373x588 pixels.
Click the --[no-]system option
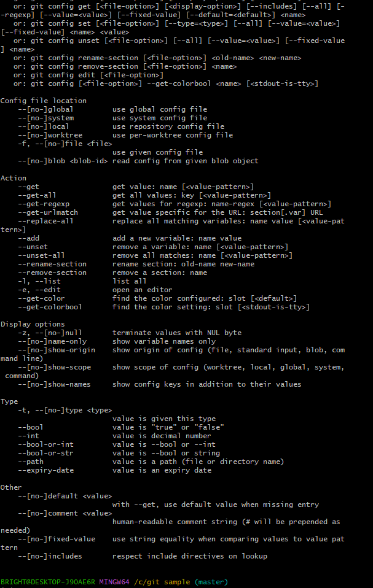click(46, 118)
